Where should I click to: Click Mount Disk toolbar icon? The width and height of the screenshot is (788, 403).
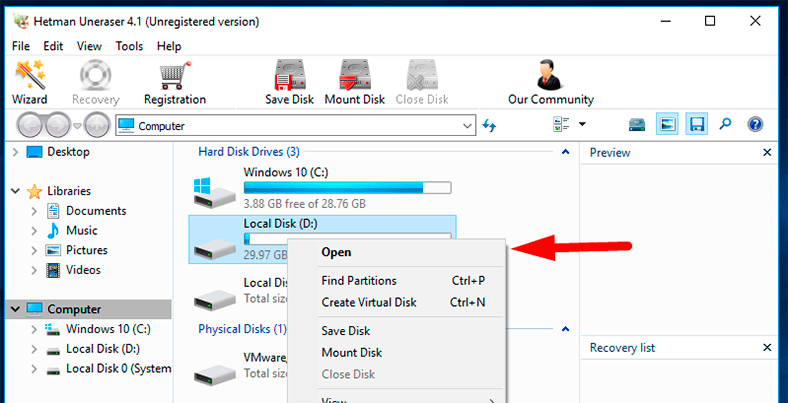pyautogui.click(x=355, y=75)
